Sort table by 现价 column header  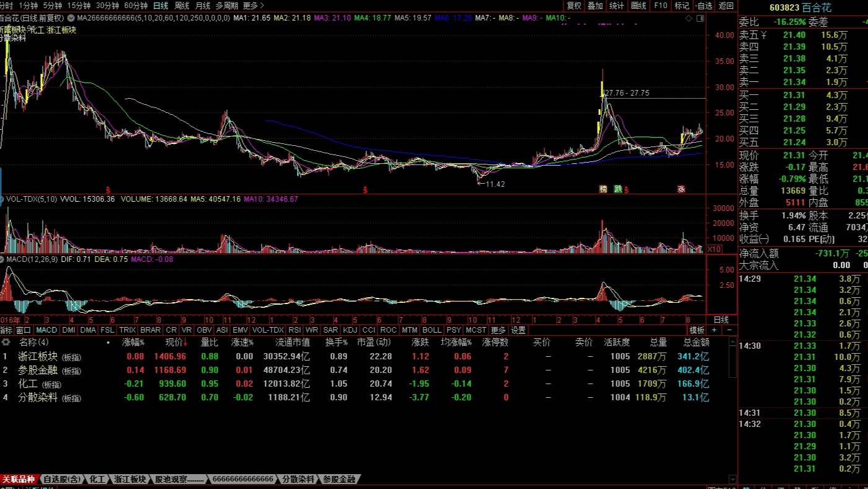[x=175, y=342]
